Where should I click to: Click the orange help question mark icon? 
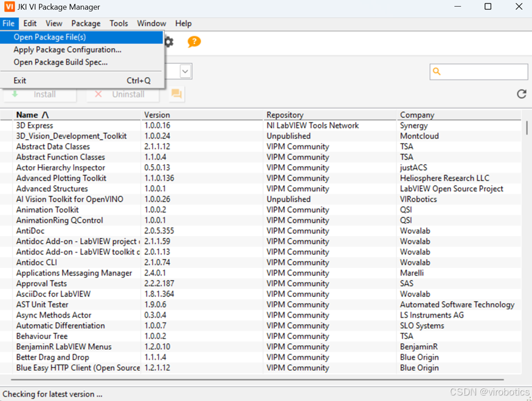point(194,42)
